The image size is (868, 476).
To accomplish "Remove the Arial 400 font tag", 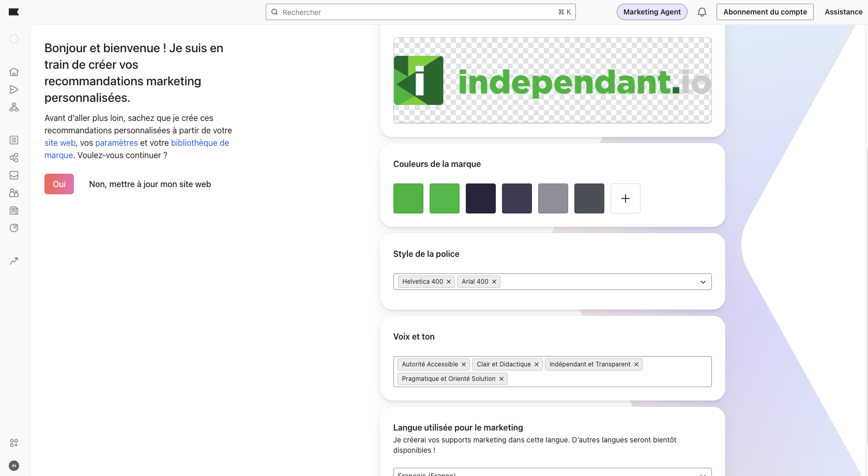I will point(494,282).
